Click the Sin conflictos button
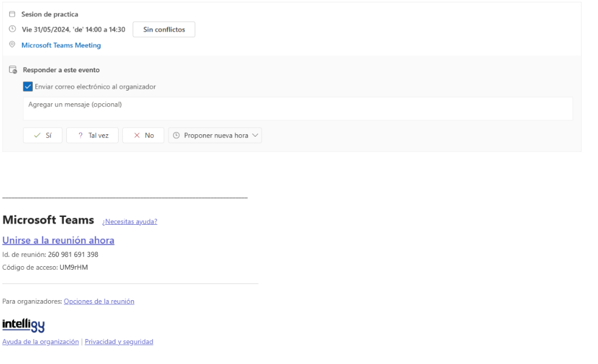This screenshot has height=364, width=598. [164, 29]
